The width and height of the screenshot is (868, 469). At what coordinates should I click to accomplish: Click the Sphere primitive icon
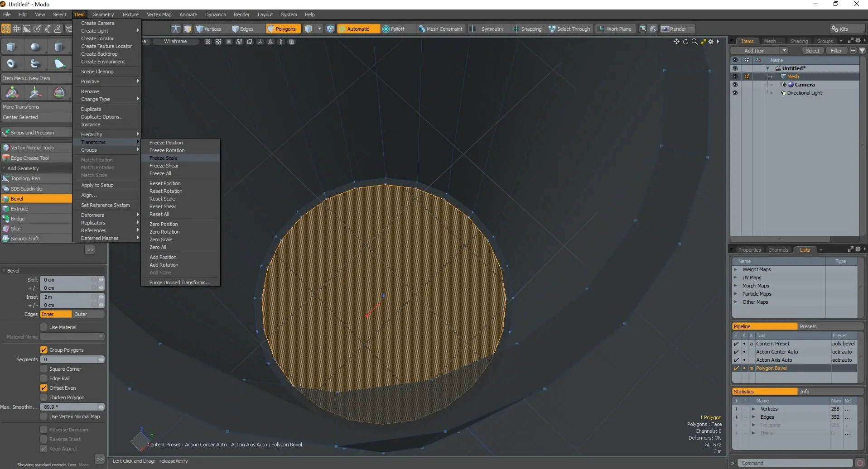point(35,47)
